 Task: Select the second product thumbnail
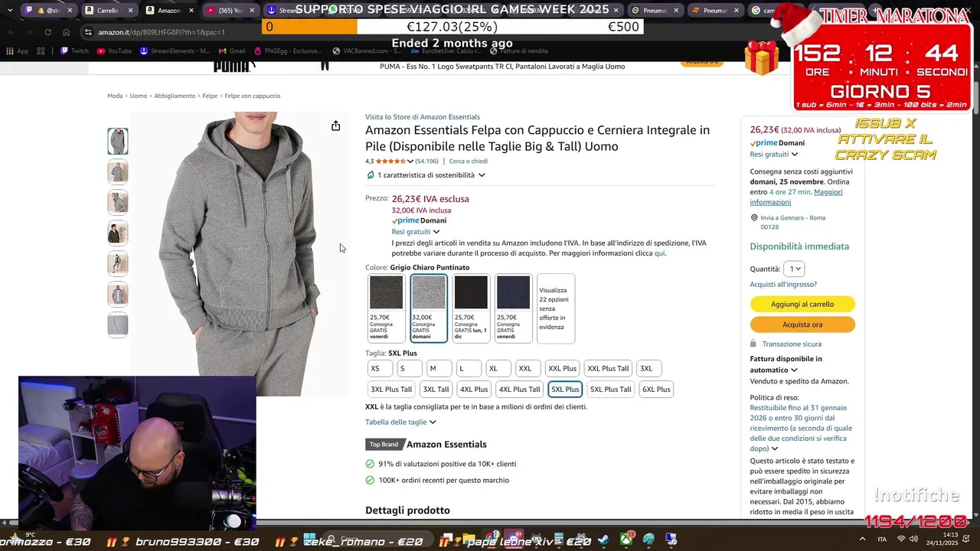click(118, 172)
